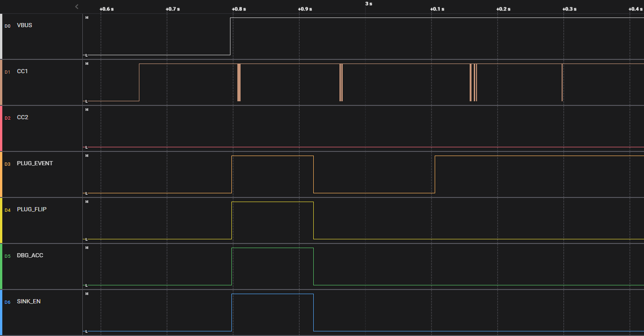Select the SINK_EN channel label
The height and width of the screenshot is (336, 644).
click(29, 301)
